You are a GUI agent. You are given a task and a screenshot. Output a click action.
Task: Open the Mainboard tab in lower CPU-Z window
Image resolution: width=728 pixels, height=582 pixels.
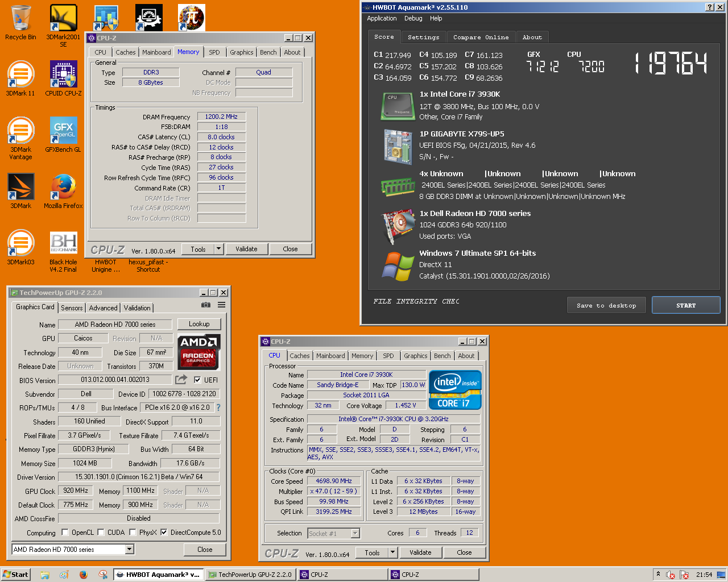point(330,356)
